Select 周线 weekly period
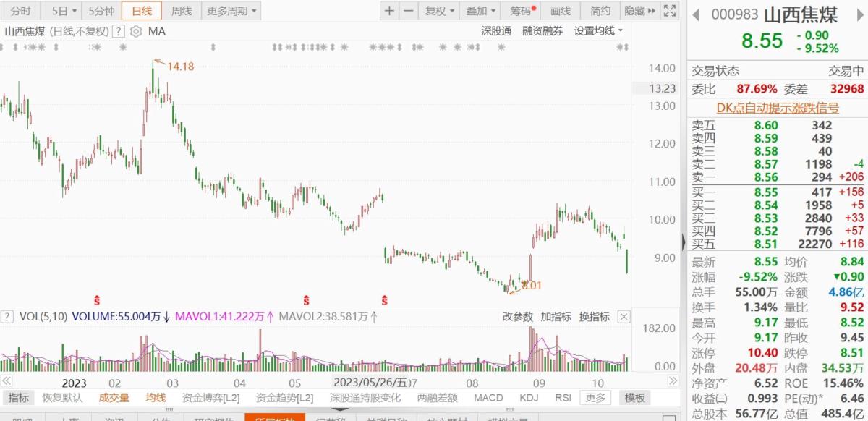The image size is (868, 421). (182, 11)
